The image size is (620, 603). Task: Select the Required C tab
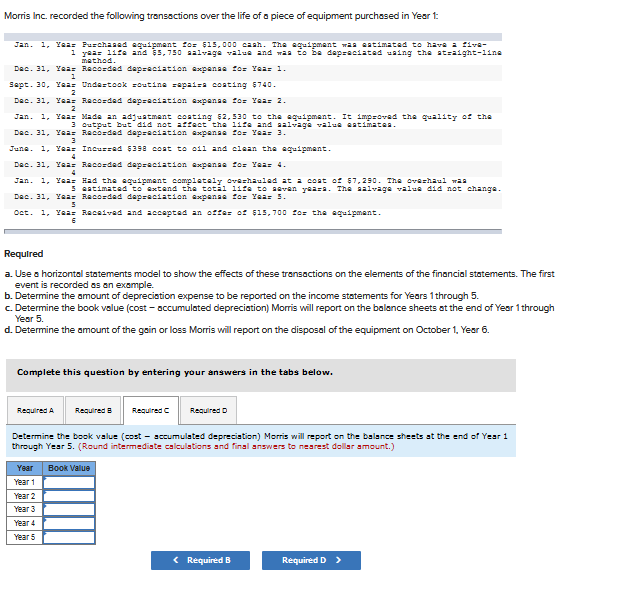tap(151, 410)
